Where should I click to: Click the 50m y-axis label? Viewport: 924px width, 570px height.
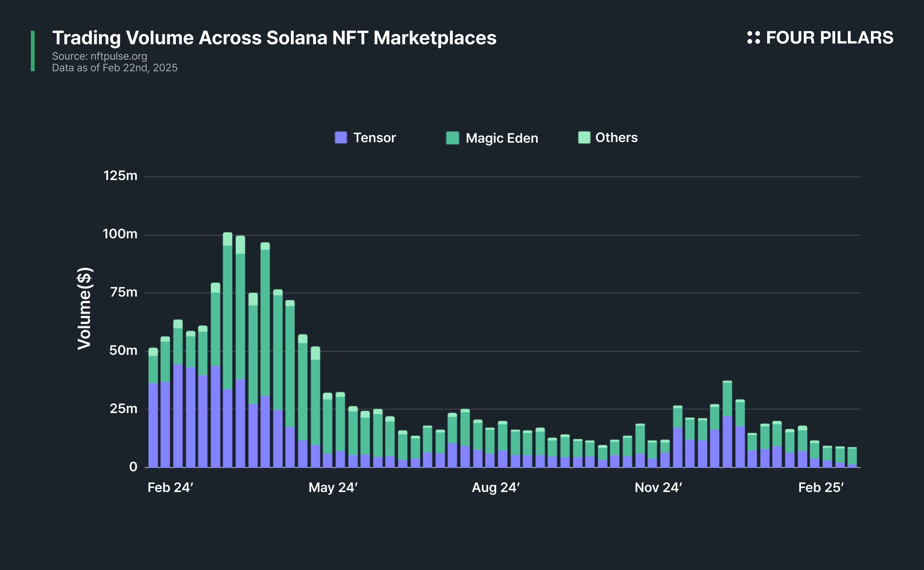pos(123,351)
